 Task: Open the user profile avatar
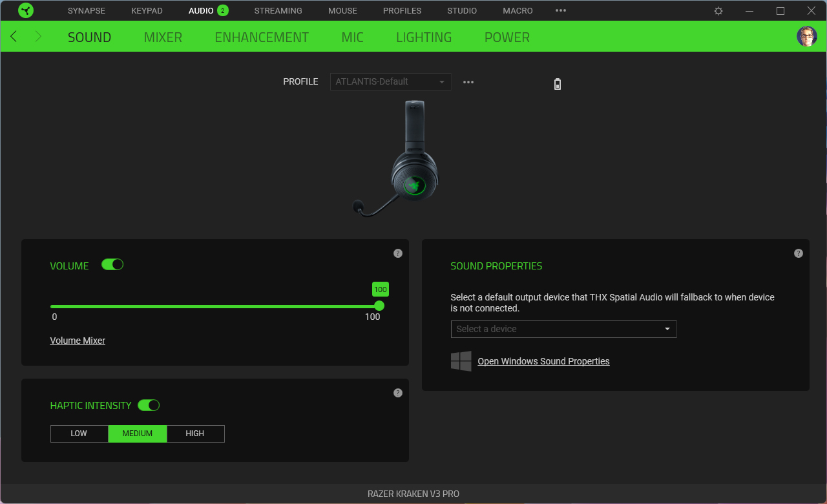pos(807,36)
